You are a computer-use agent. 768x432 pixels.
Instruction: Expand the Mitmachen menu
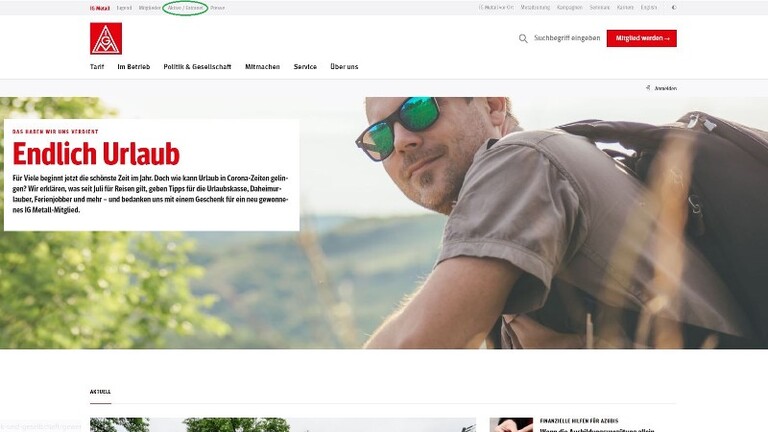pos(263,67)
